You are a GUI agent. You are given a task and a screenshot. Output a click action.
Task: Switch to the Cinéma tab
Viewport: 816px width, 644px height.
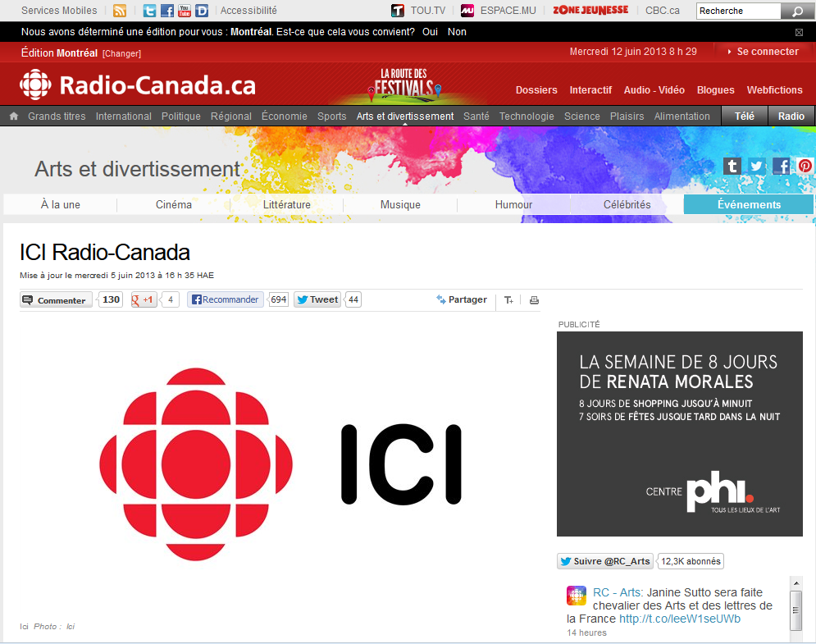pos(174,204)
